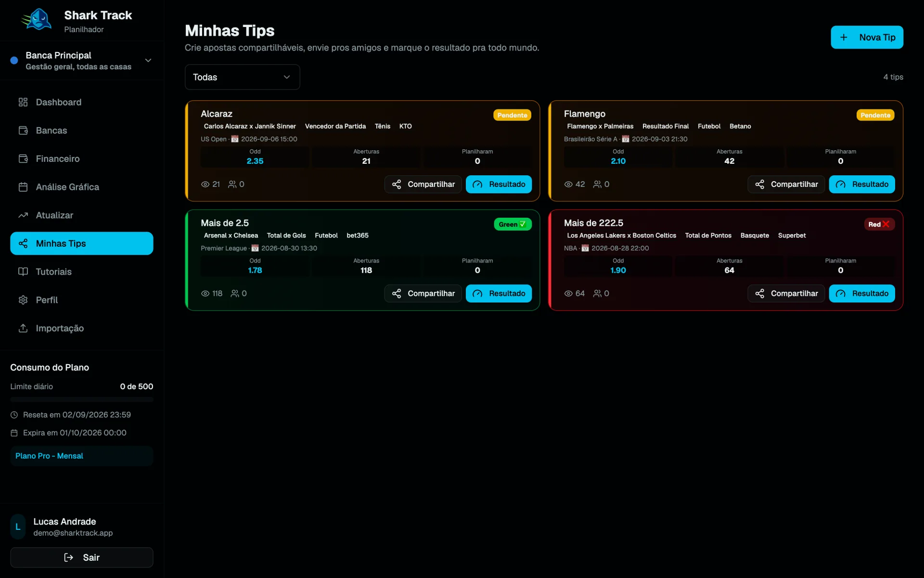
Task: Click "demo@sharktrack.app" email text
Action: [73, 533]
